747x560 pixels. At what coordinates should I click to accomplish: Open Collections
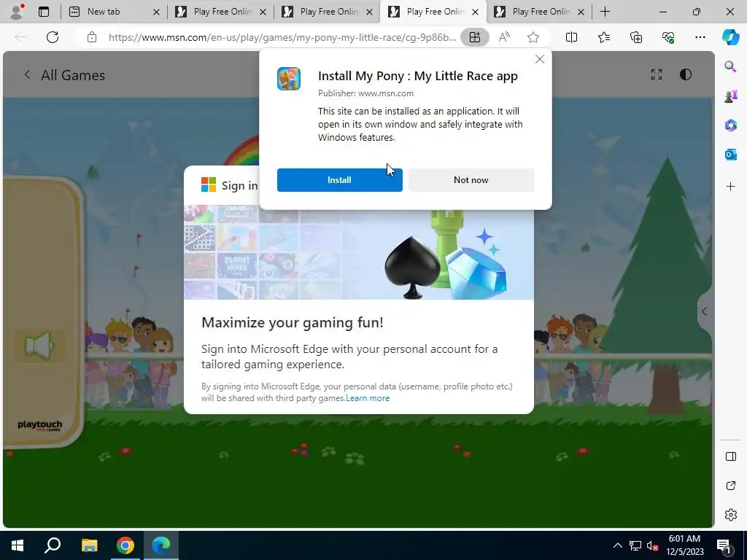click(x=636, y=37)
